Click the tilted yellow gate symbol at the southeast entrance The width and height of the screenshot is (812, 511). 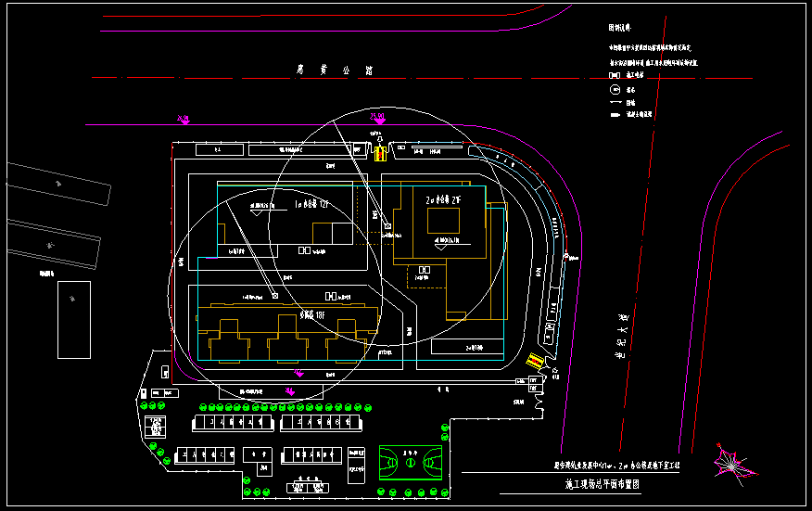tap(535, 361)
